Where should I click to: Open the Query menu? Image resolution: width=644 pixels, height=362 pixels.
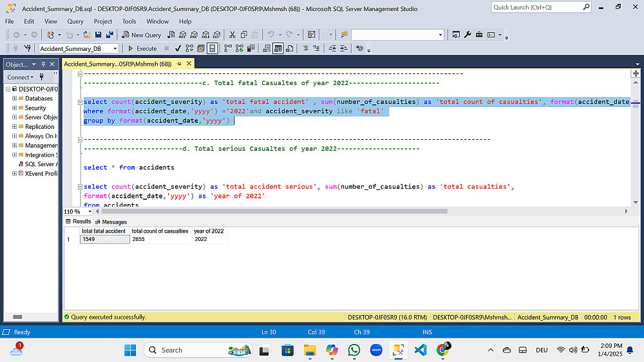tap(75, 21)
